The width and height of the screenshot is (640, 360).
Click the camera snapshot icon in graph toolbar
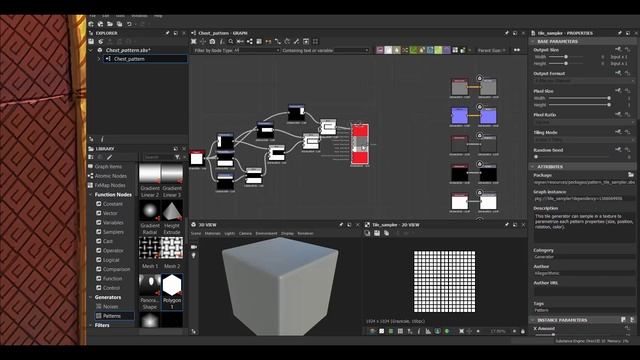[212, 42]
